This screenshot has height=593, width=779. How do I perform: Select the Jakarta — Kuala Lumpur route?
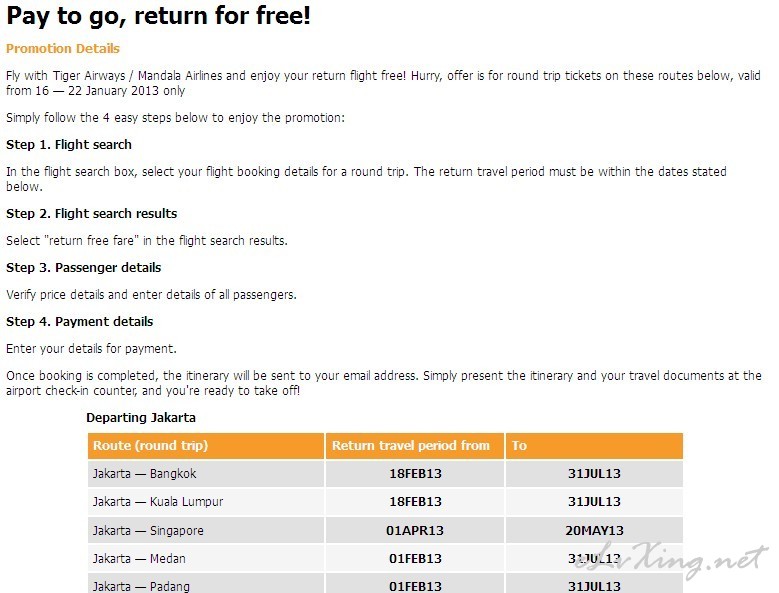click(158, 502)
